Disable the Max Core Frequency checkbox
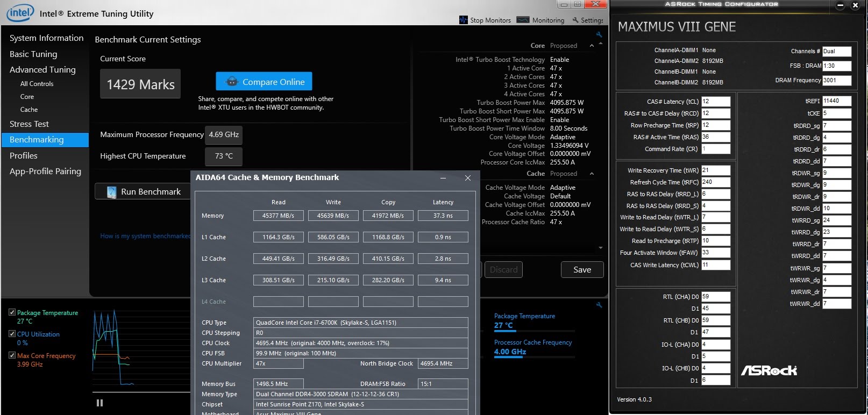This screenshot has width=868, height=415. tap(12, 355)
